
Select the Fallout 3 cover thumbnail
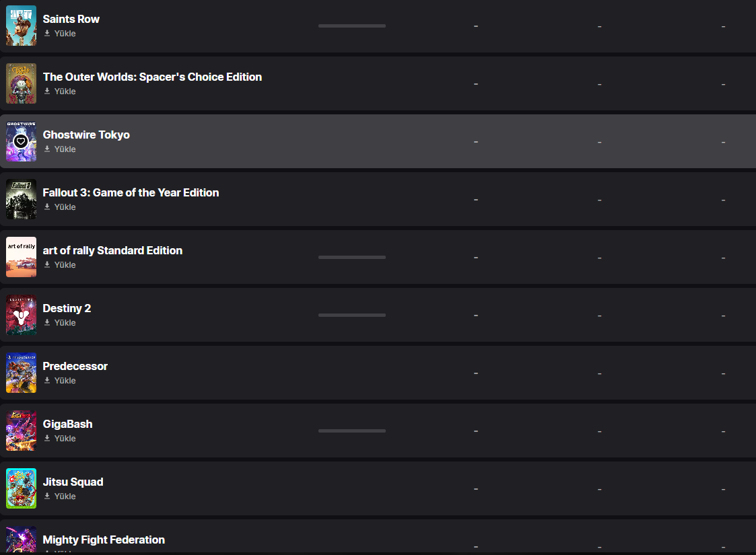coord(21,199)
